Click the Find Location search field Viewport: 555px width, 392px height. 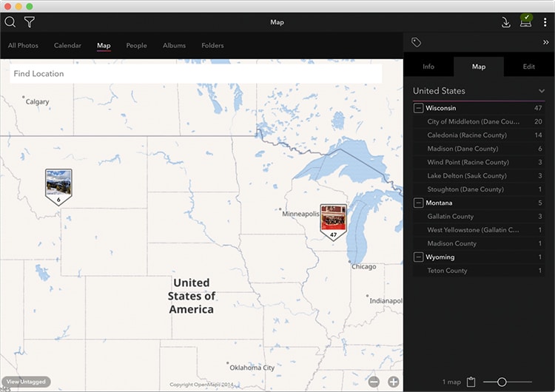tap(195, 74)
